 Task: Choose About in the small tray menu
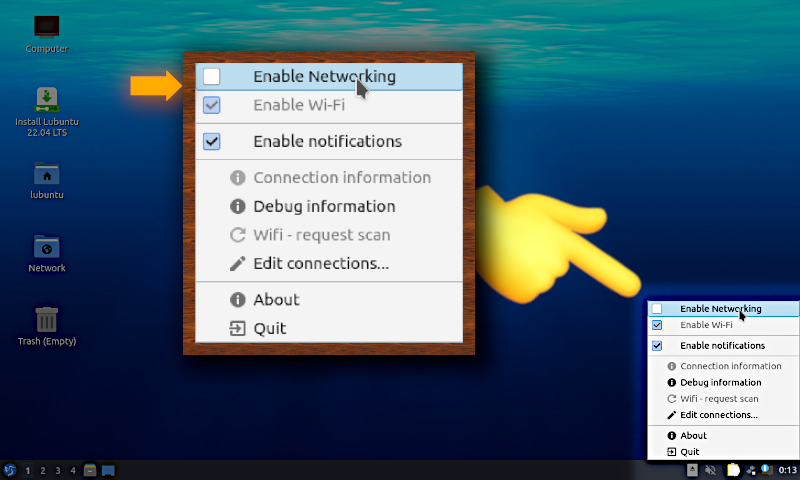click(x=723, y=435)
